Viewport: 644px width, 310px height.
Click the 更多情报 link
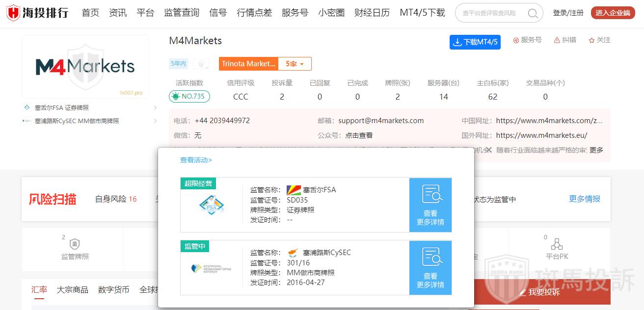coord(584,199)
